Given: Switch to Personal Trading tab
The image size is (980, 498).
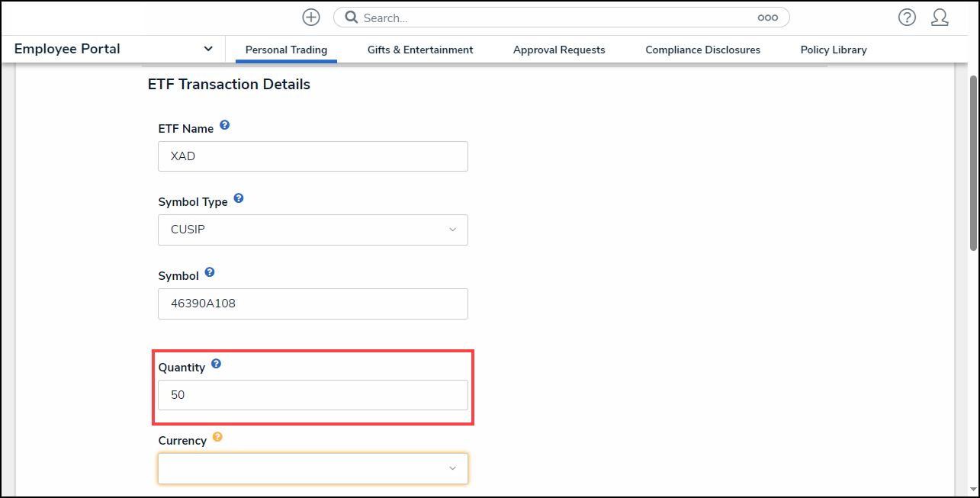Looking at the screenshot, I should tap(286, 50).
